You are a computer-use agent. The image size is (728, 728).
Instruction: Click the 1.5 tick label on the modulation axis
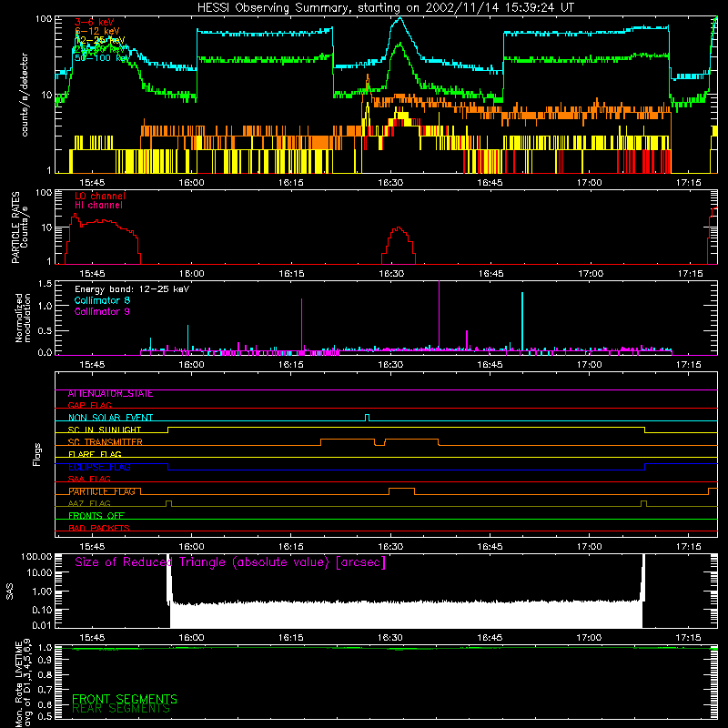point(45,283)
